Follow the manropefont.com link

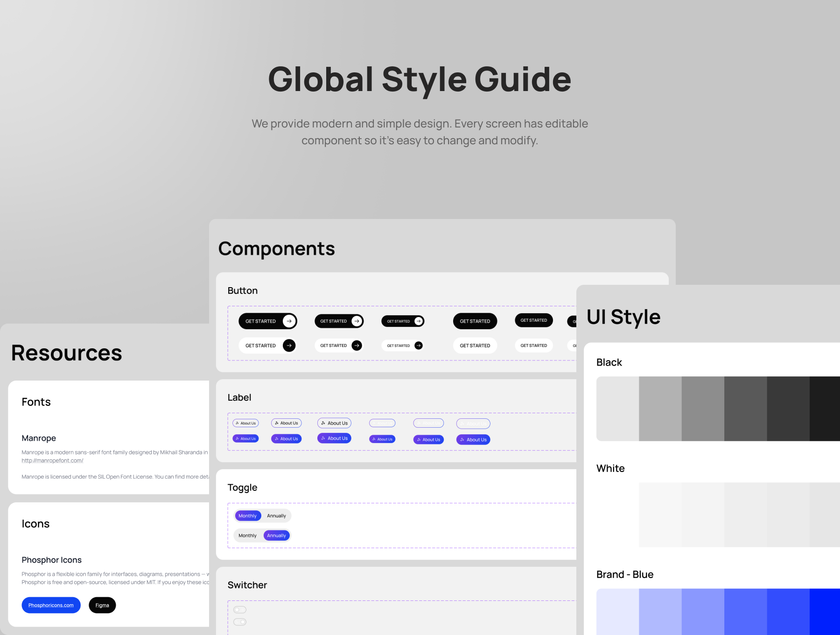pos(52,460)
